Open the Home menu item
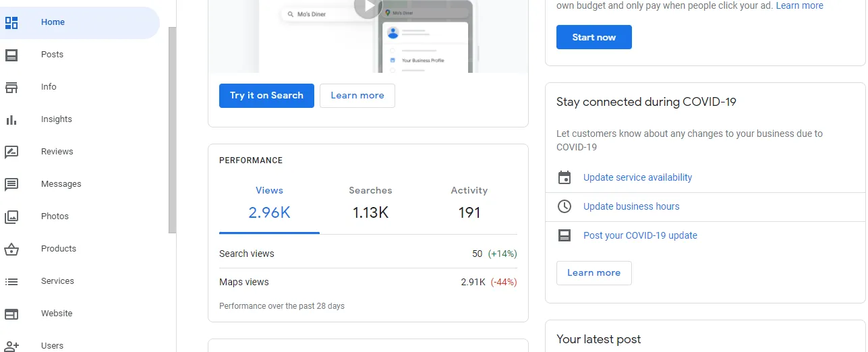 coord(80,22)
